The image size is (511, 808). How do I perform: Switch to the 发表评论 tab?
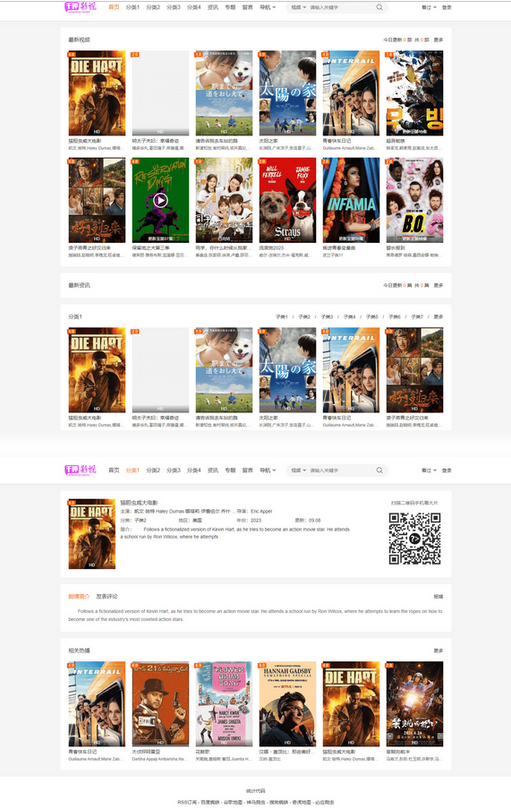pyautogui.click(x=107, y=596)
